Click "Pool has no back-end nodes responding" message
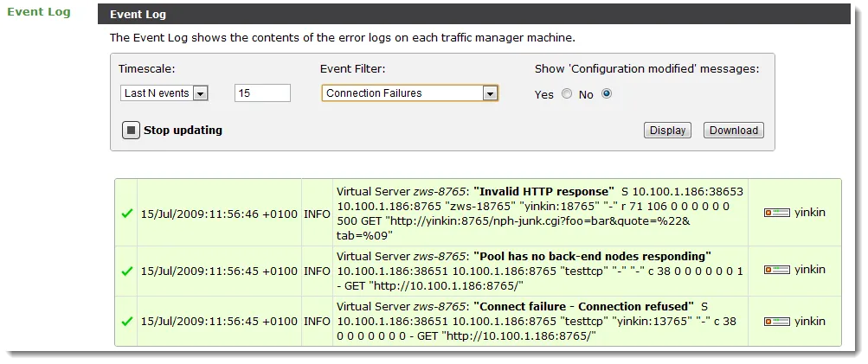Screen dimensions: 868x364 coord(592,256)
